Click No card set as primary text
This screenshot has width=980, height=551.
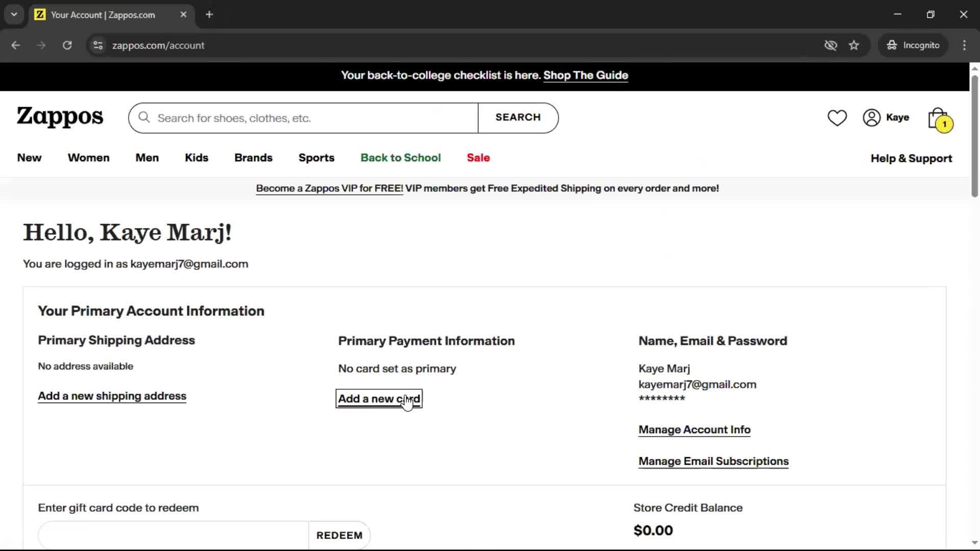pos(397,368)
